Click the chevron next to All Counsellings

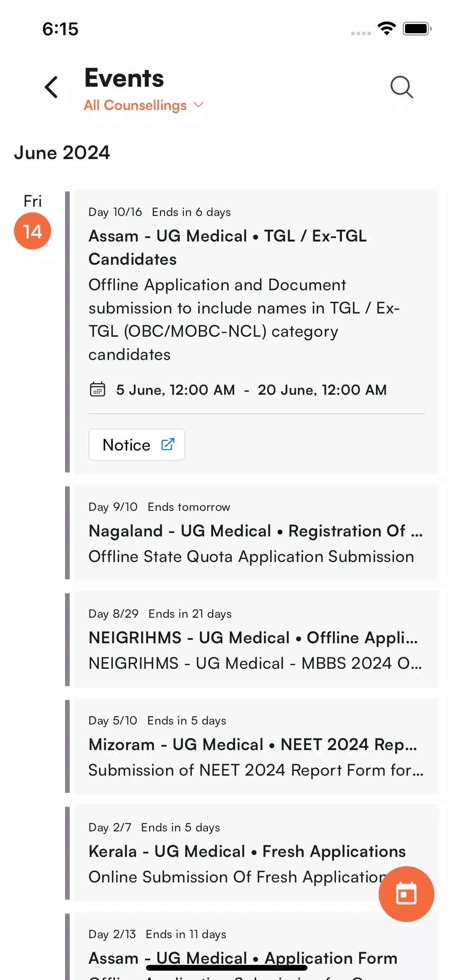click(x=198, y=105)
